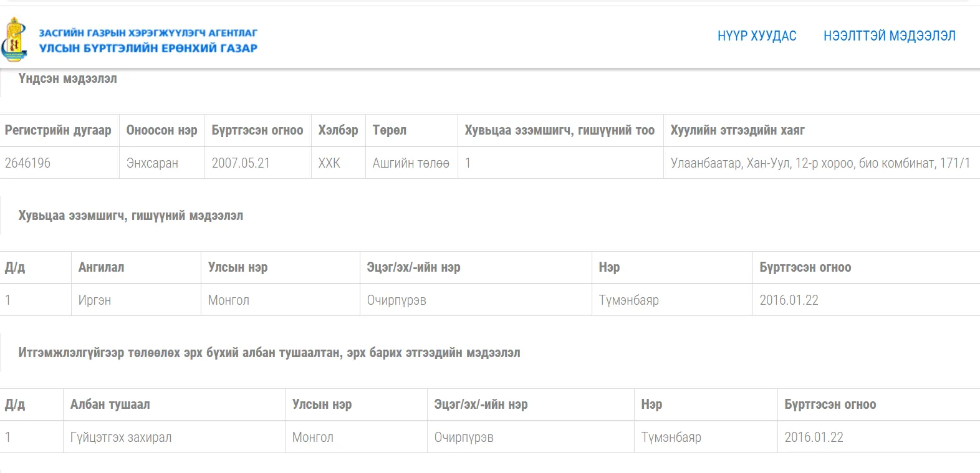Click the Хувьцаа эзэмшигч, гишүүний мэдээлэл heading

131,216
